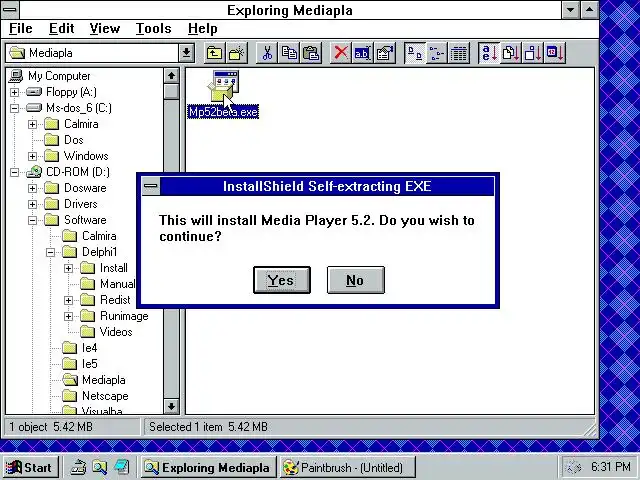
Task: Open the Edit menu
Action: (x=62, y=29)
